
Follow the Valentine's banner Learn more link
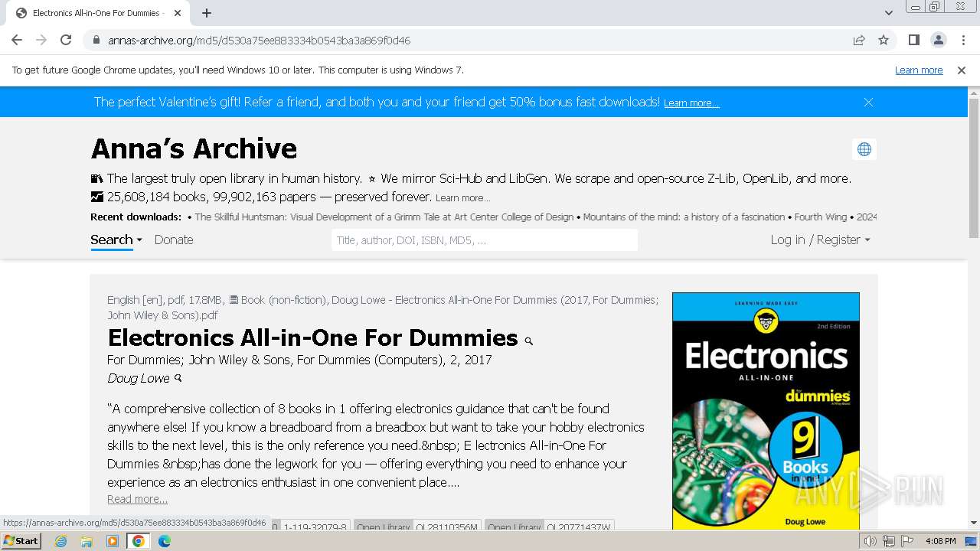click(x=691, y=103)
